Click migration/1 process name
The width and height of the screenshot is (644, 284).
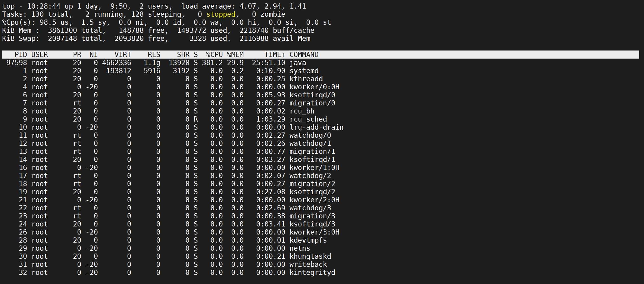[x=312, y=152]
